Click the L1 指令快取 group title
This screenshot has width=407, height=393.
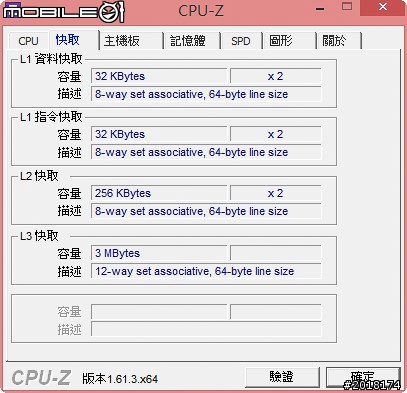click(51, 117)
